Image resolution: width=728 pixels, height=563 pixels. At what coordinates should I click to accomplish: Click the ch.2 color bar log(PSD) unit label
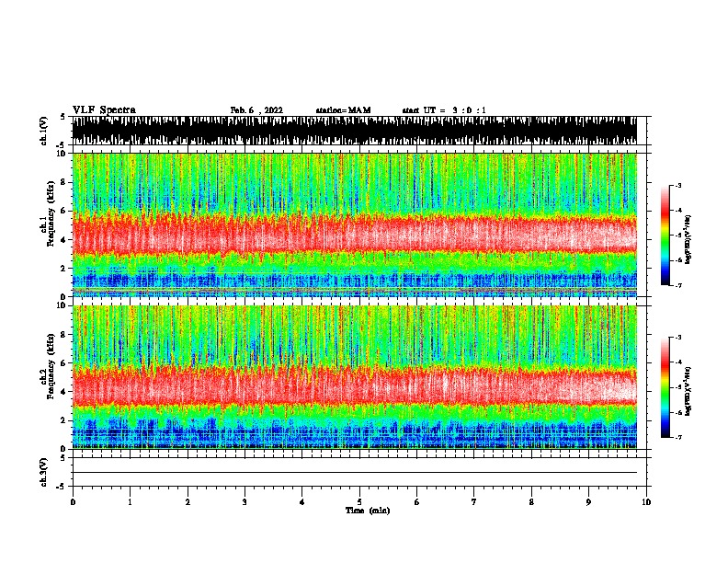[688, 391]
